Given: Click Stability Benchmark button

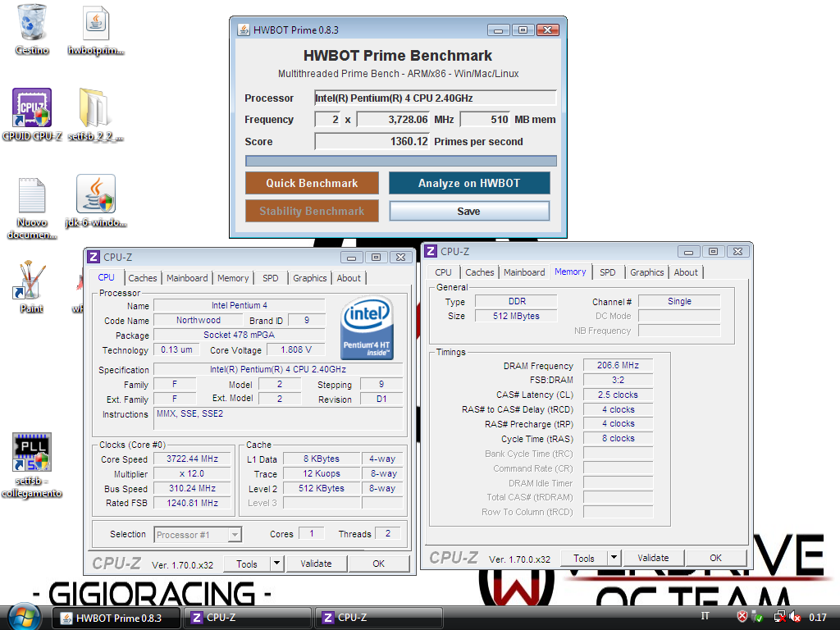Looking at the screenshot, I should pyautogui.click(x=312, y=211).
